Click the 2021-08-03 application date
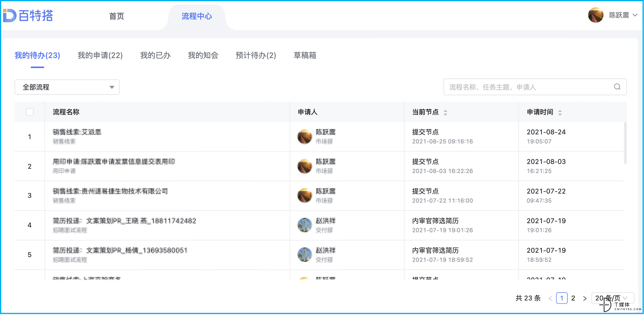The height and width of the screenshot is (315, 644). click(546, 161)
